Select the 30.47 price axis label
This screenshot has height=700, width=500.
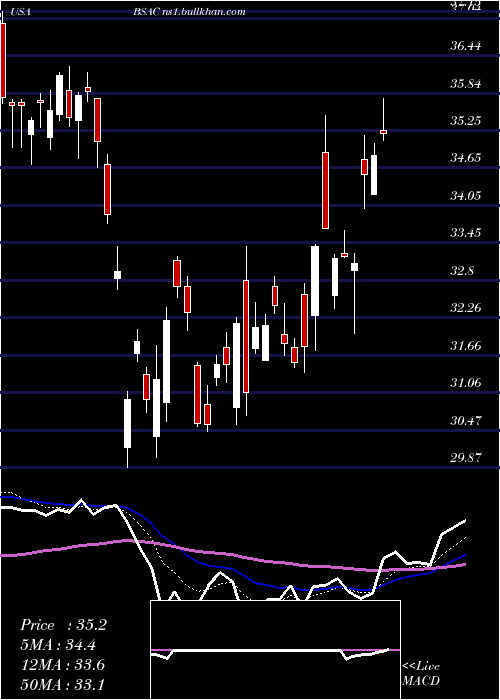(x=466, y=420)
